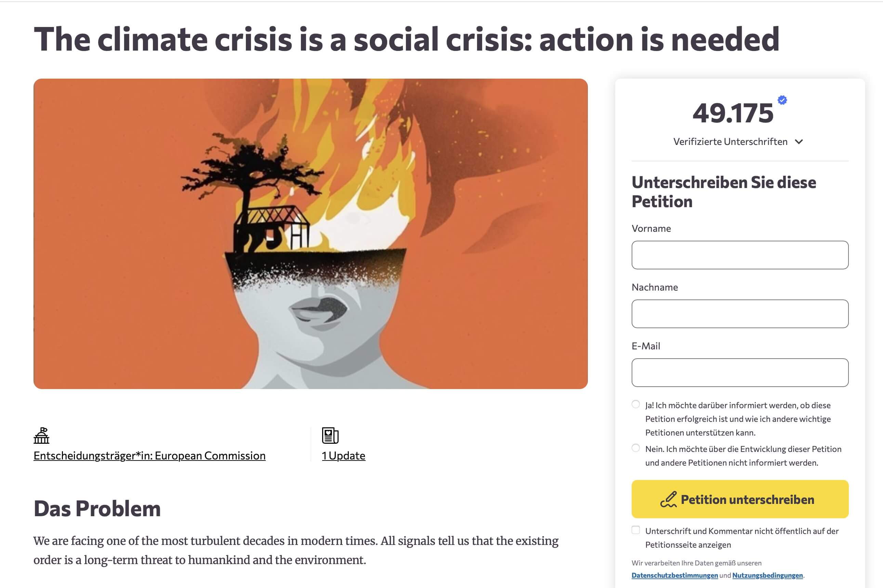
Task: Click the pen signature icon on yellow button
Action: [x=669, y=499]
